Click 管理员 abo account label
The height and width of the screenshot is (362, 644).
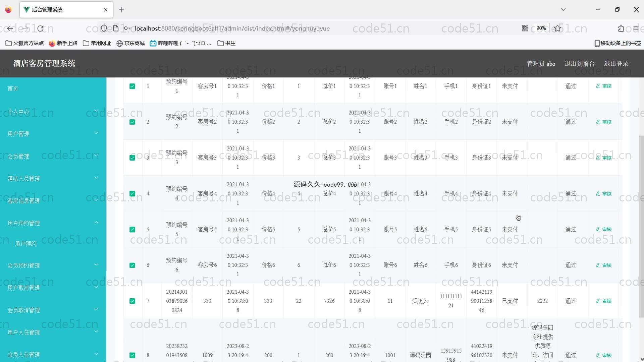pos(541,64)
